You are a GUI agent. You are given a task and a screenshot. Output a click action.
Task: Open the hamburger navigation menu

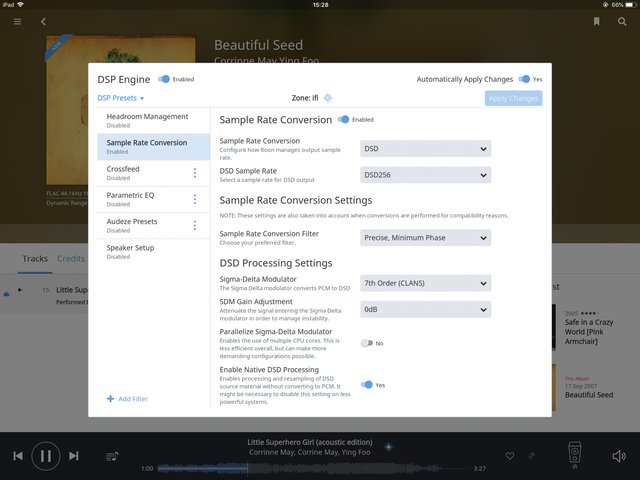pyautogui.click(x=17, y=21)
